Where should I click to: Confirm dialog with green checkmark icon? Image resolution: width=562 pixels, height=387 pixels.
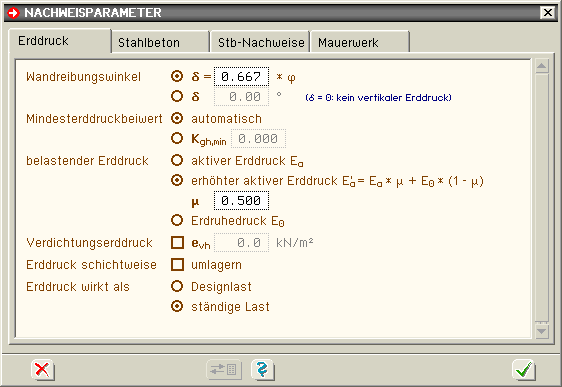pos(524,369)
